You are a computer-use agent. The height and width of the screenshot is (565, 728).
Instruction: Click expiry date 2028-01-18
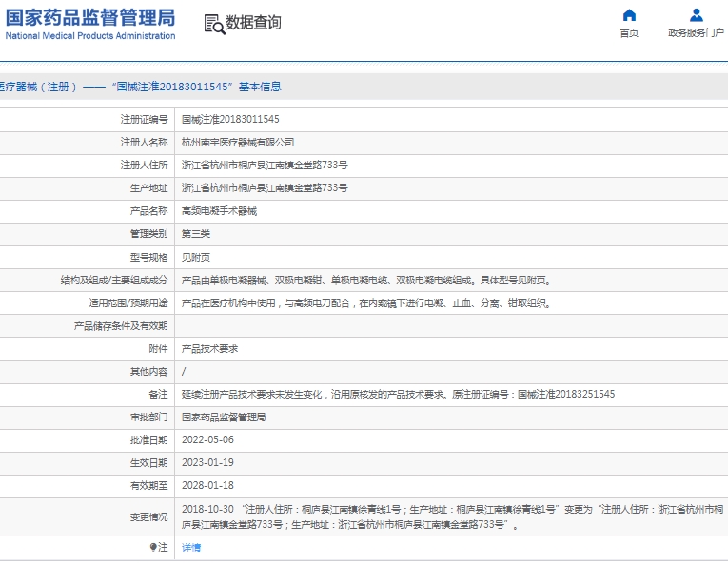[207, 485]
